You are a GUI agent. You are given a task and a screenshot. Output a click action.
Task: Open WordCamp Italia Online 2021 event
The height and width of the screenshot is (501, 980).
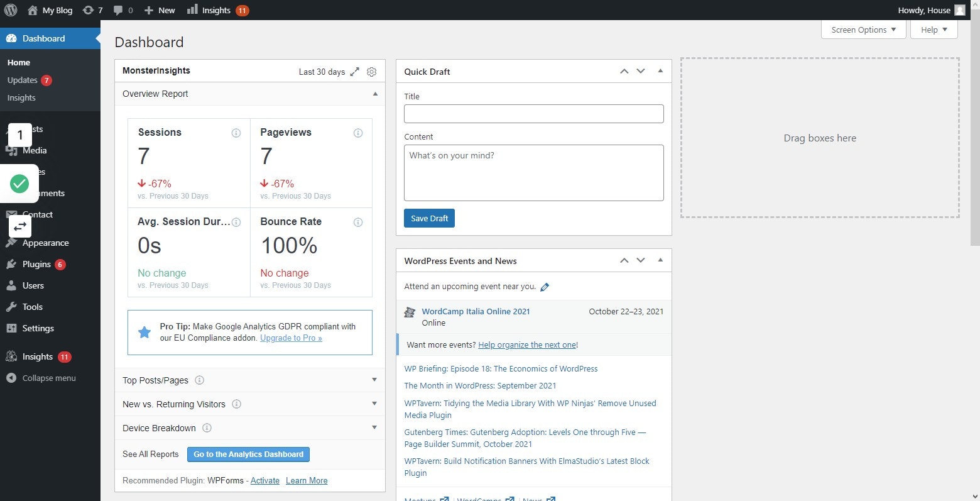tap(476, 311)
